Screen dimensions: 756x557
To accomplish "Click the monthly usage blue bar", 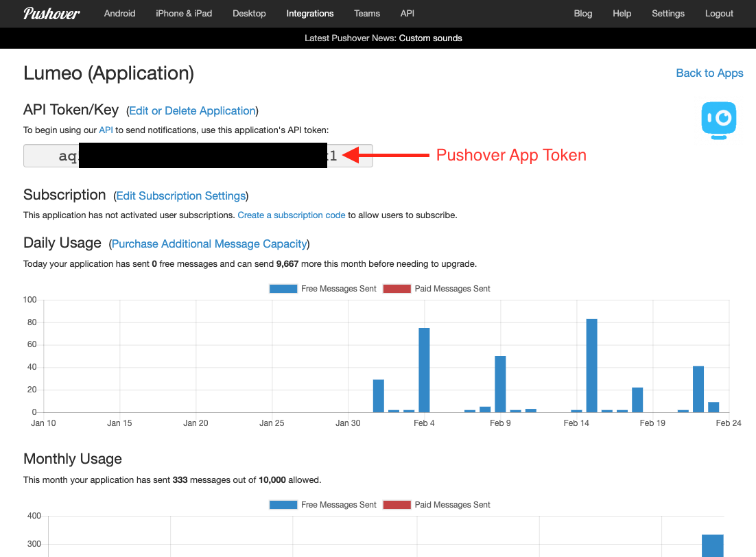I will [713, 545].
